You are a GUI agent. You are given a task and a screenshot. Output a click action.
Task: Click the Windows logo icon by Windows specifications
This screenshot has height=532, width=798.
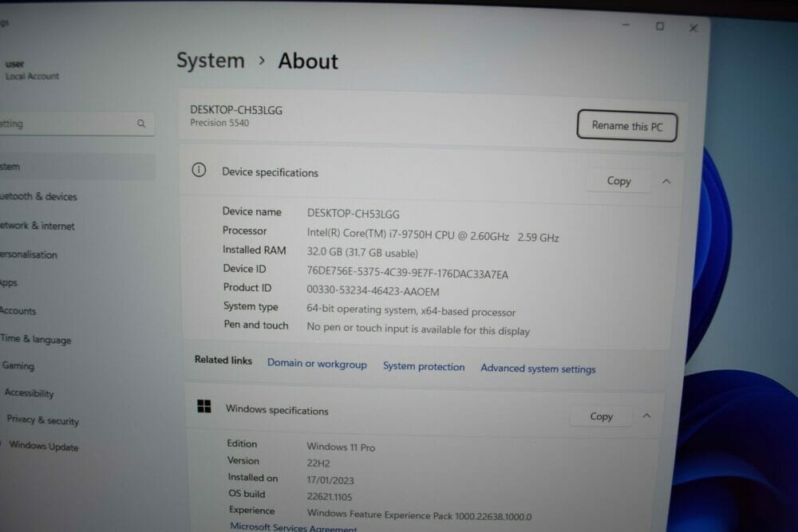(x=203, y=406)
